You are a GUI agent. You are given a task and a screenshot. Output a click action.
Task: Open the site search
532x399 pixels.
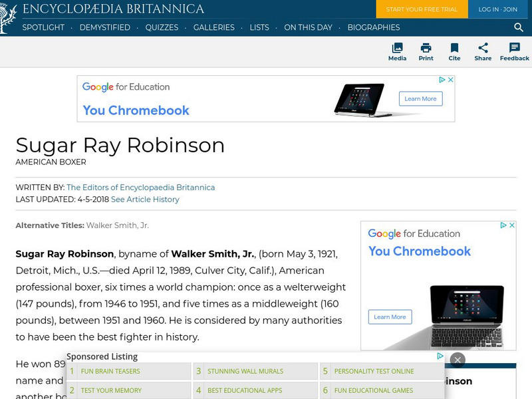coord(518,28)
